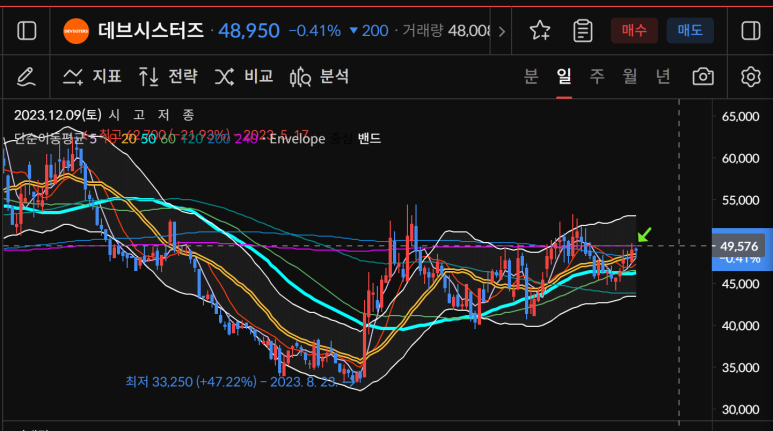Open the 전략 strategy menu
This screenshot has width=773, height=431.
coord(168,76)
